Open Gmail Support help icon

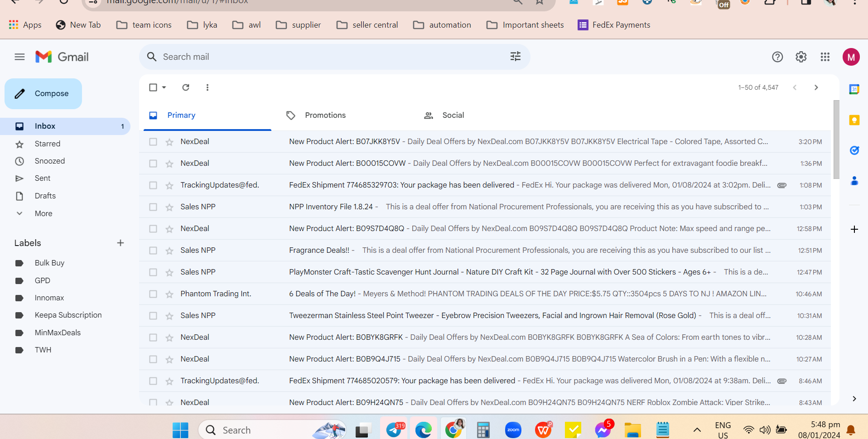[777, 57]
